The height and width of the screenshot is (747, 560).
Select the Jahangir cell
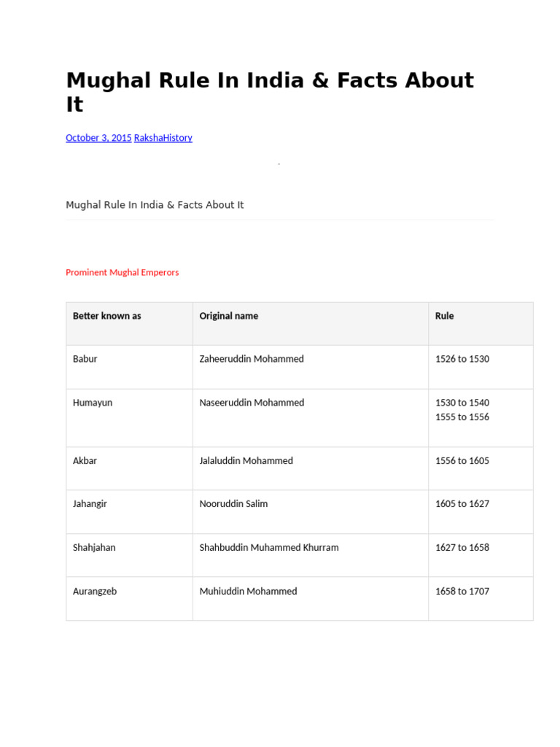pyautogui.click(x=130, y=511)
